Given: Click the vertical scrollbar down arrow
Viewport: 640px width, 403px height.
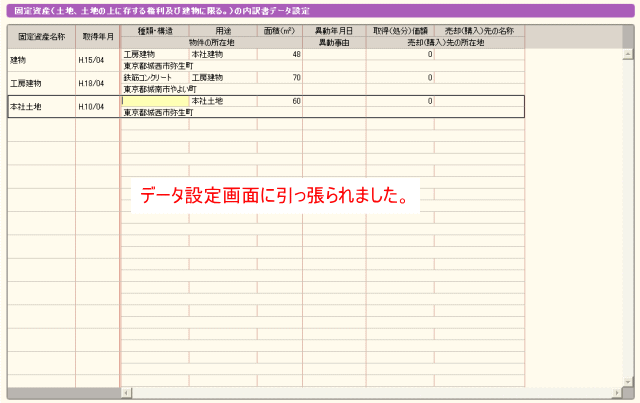Looking at the screenshot, I should coord(628,381).
